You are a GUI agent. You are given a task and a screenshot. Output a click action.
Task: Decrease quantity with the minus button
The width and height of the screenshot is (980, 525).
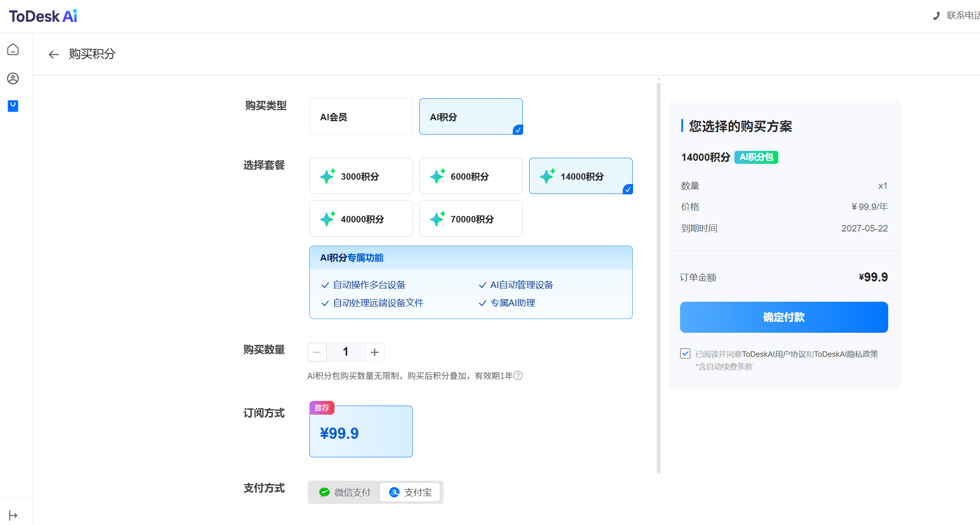click(x=317, y=352)
